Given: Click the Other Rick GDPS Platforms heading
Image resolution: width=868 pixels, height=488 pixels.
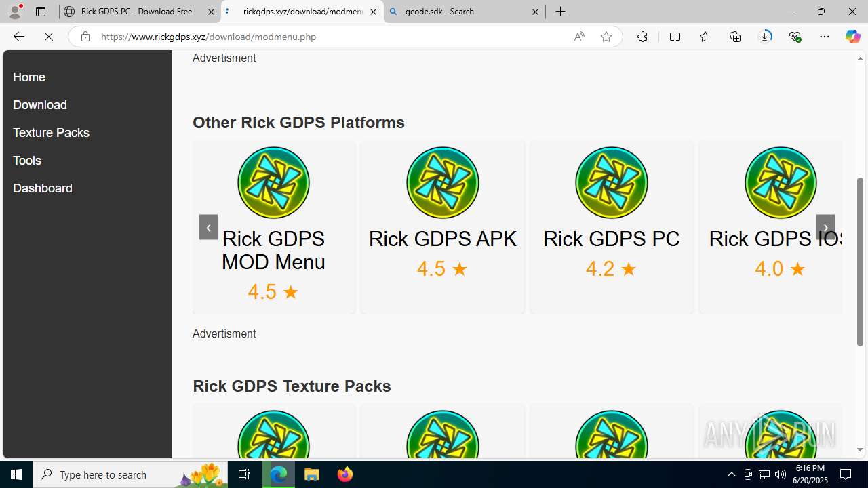Looking at the screenshot, I should 298,123.
